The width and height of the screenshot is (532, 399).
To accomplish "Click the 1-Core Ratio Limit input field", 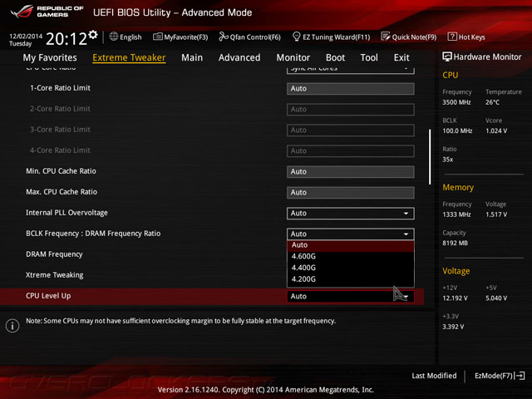I will point(351,89).
